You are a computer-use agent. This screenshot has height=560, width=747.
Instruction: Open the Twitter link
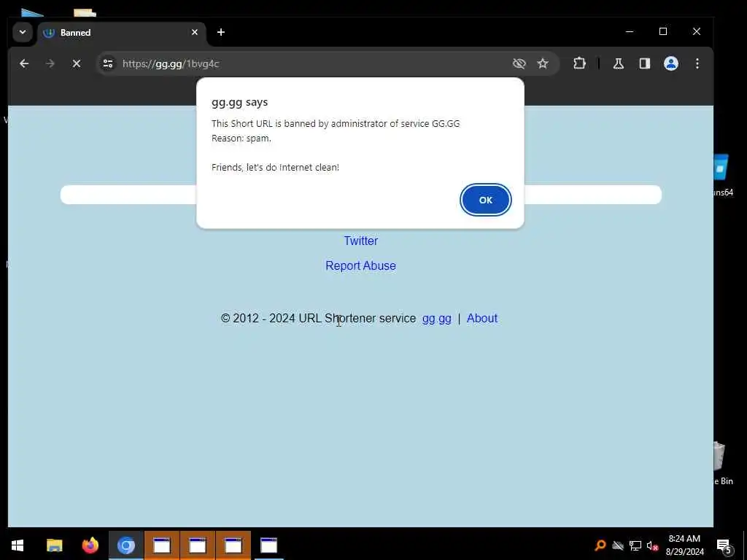360,241
